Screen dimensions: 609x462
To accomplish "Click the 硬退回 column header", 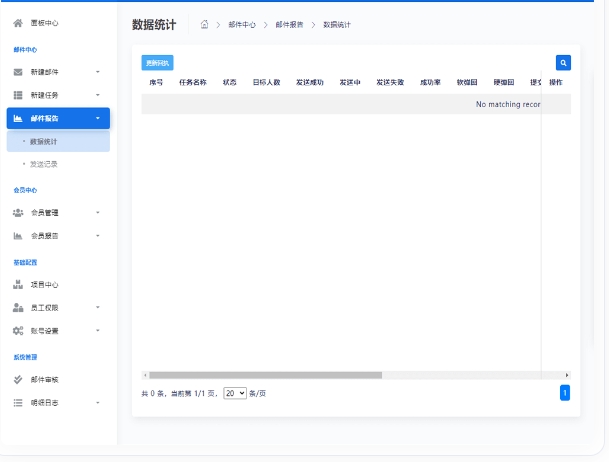I will pyautogui.click(x=504, y=82).
